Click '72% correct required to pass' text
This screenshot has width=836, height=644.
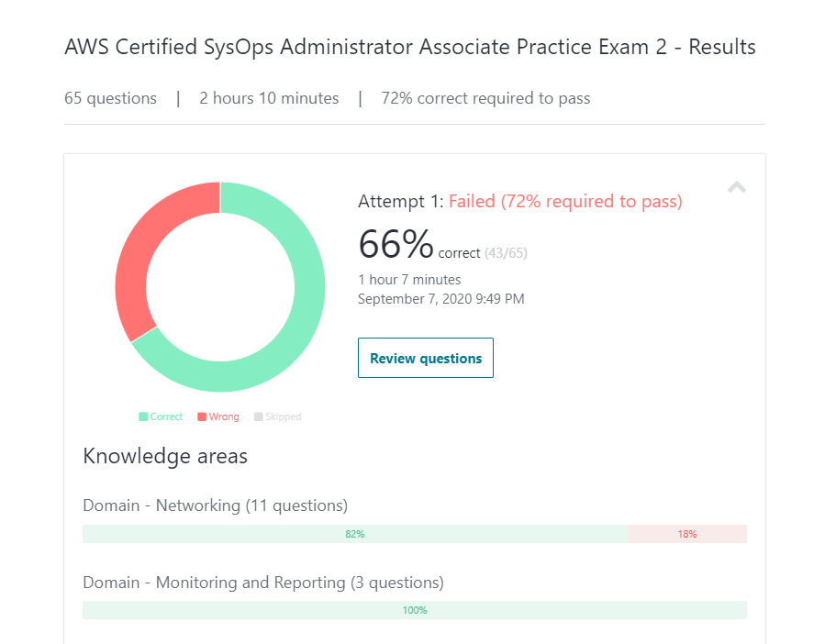coord(485,98)
